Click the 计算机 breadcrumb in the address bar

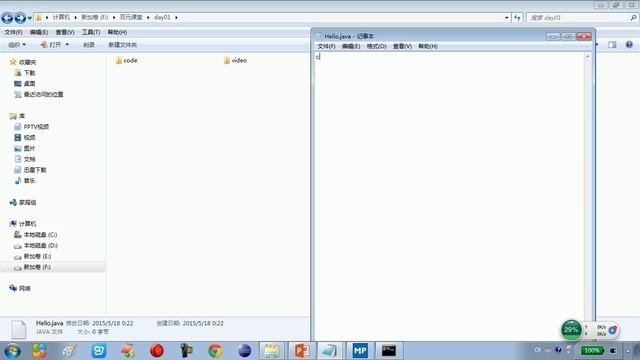tap(61, 17)
